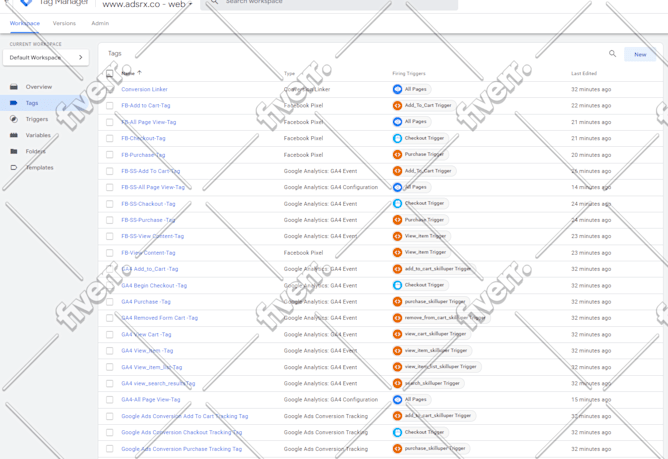The image size is (668, 459).
Task: Open the Templates sidebar icon
Action: [x=14, y=167]
